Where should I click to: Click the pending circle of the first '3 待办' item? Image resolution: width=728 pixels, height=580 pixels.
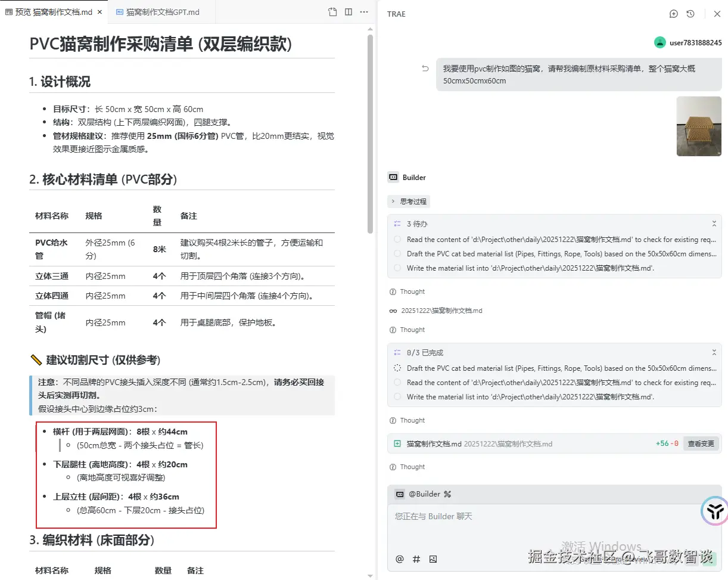tap(397, 240)
